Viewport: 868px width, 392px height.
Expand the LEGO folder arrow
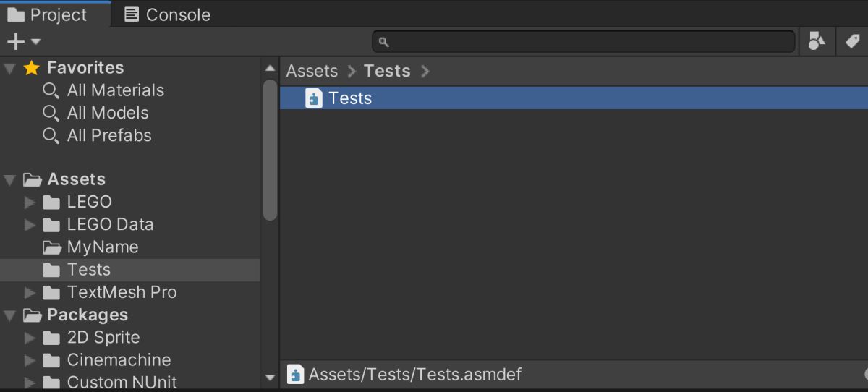(x=30, y=202)
